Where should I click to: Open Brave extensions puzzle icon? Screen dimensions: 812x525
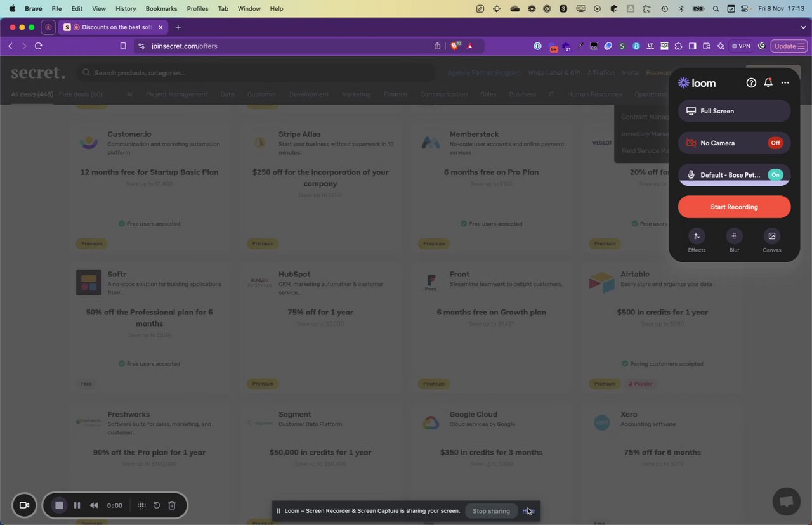678,46
